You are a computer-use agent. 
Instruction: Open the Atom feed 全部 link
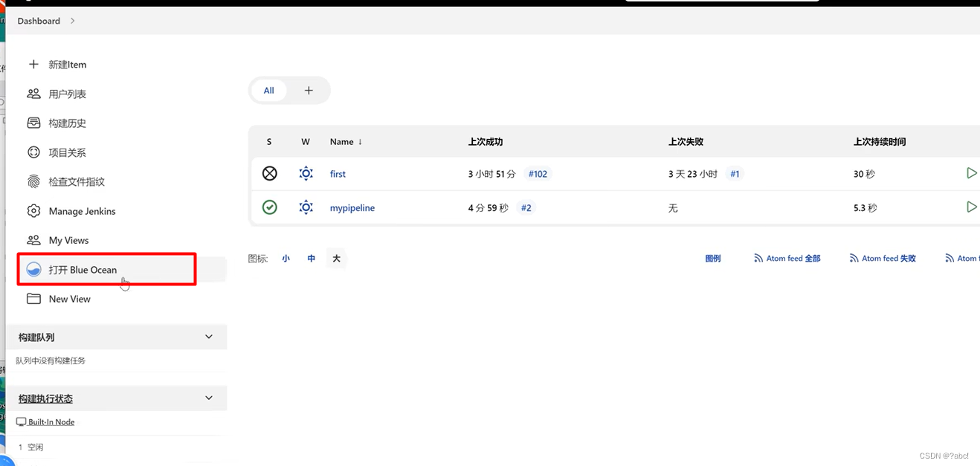coord(793,259)
